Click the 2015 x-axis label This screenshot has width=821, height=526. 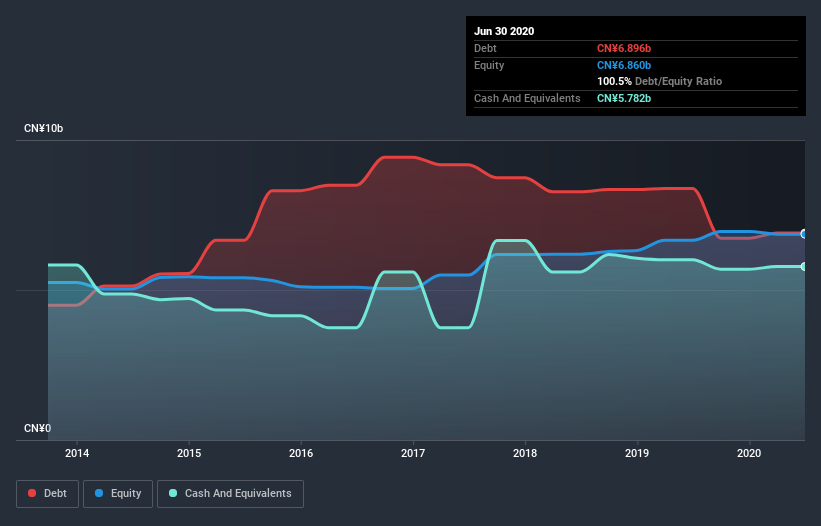pyautogui.click(x=189, y=453)
